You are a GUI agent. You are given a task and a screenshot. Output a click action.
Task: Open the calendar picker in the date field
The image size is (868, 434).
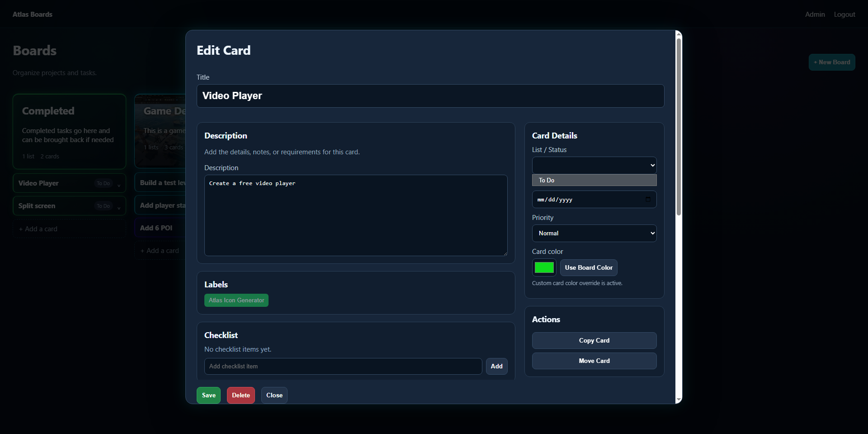[648, 200]
